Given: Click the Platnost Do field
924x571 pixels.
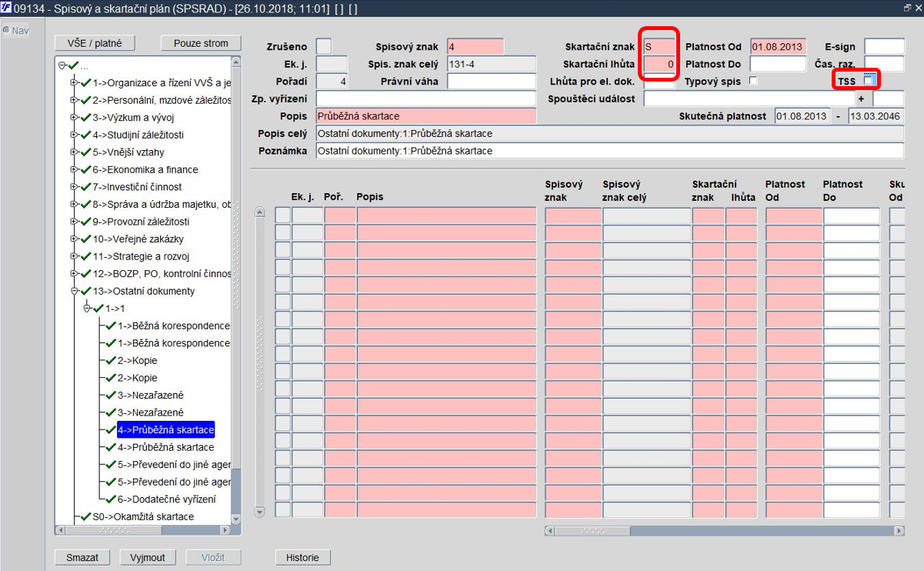Looking at the screenshot, I should 778,64.
